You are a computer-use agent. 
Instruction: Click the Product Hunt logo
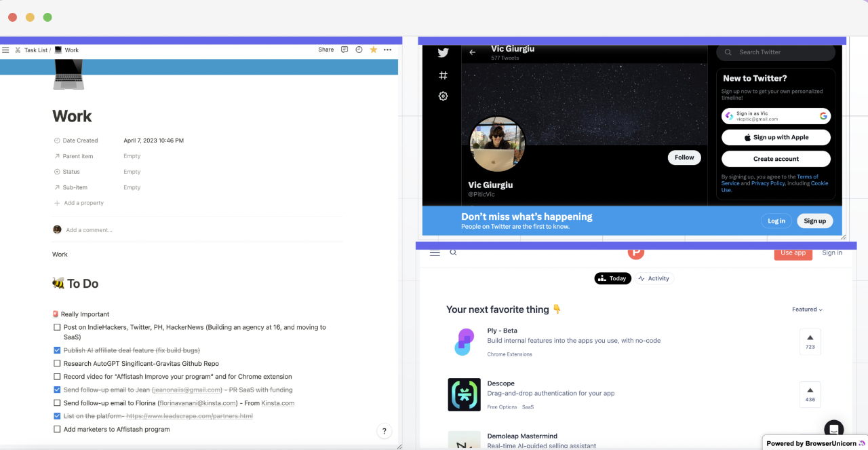pyautogui.click(x=635, y=252)
